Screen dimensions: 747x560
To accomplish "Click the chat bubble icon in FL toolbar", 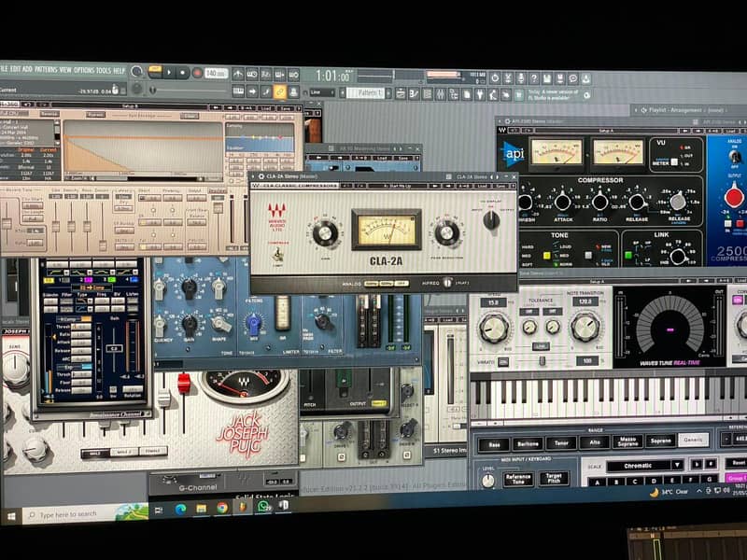I will tap(573, 78).
